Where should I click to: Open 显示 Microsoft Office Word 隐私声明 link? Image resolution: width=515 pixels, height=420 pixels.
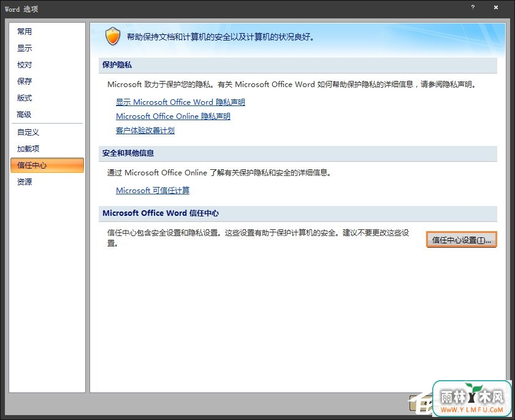pos(180,102)
